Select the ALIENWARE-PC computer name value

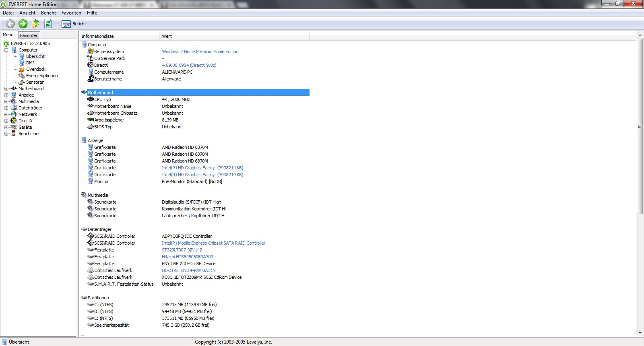[x=177, y=72]
